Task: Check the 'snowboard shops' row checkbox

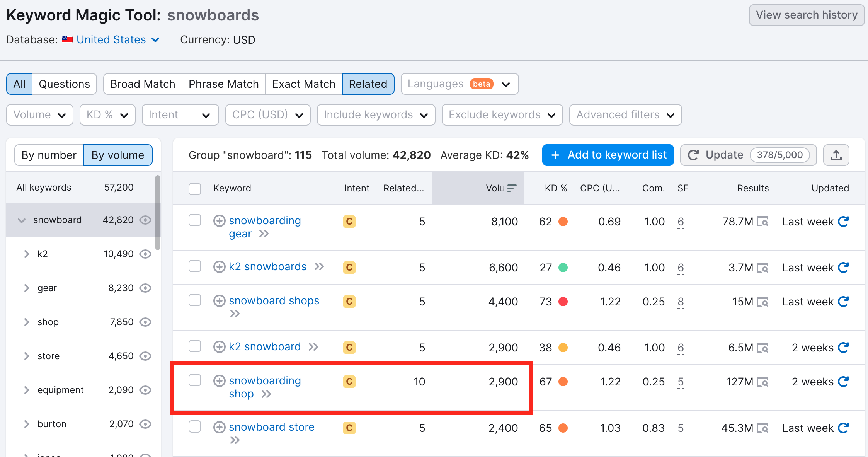Action: point(195,300)
